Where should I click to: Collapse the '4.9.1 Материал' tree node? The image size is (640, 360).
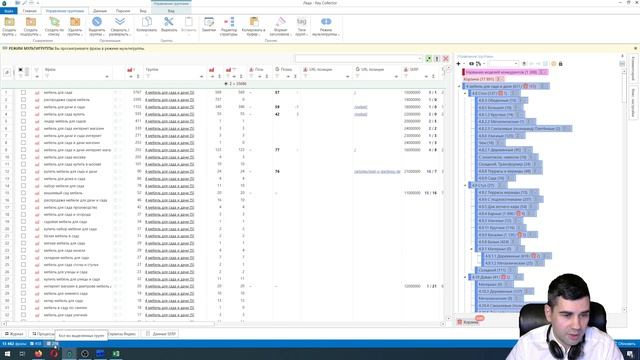[x=471, y=249]
